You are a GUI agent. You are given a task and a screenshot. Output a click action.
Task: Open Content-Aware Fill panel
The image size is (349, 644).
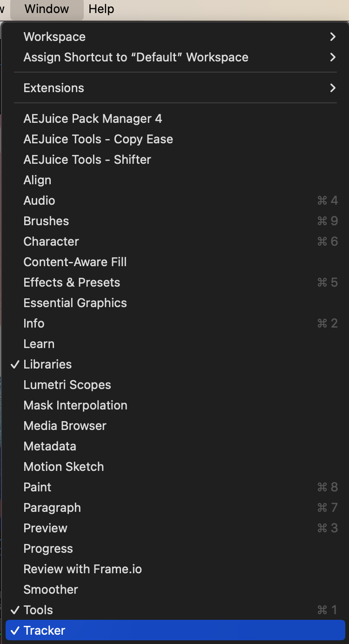[x=75, y=262]
